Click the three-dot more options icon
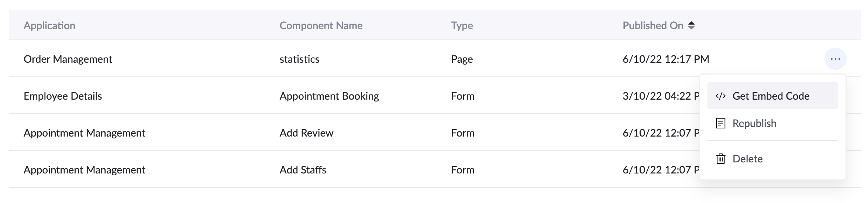 [835, 59]
